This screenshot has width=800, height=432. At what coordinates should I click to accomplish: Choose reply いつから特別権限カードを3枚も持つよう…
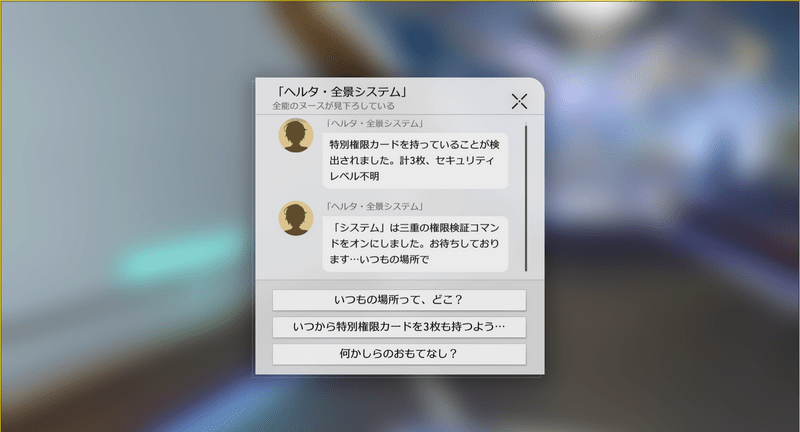399,327
